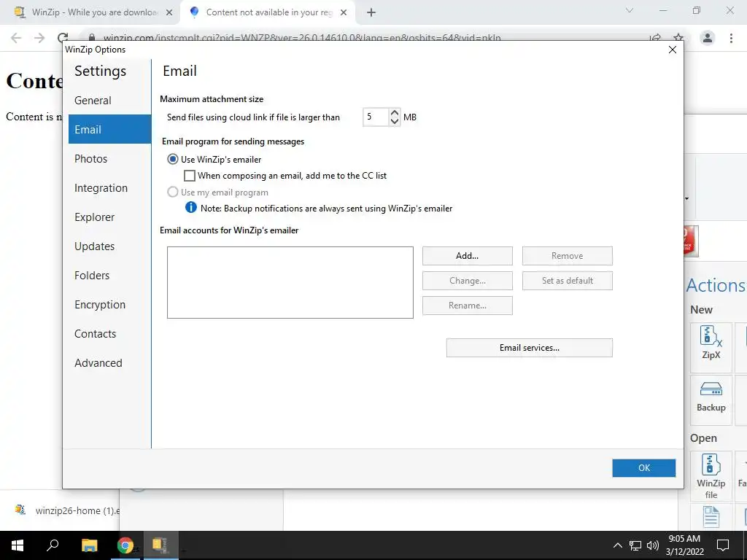Screen dimensions: 747x560
Task: Open Windows taskbar search
Action: pos(53,545)
